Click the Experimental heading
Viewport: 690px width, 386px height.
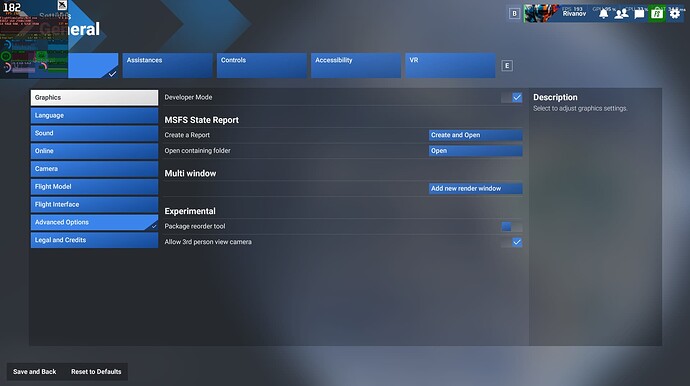pos(190,211)
